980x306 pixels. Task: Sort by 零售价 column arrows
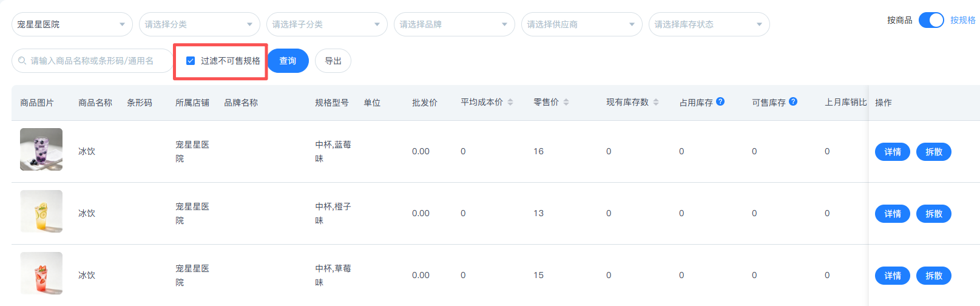point(566,102)
